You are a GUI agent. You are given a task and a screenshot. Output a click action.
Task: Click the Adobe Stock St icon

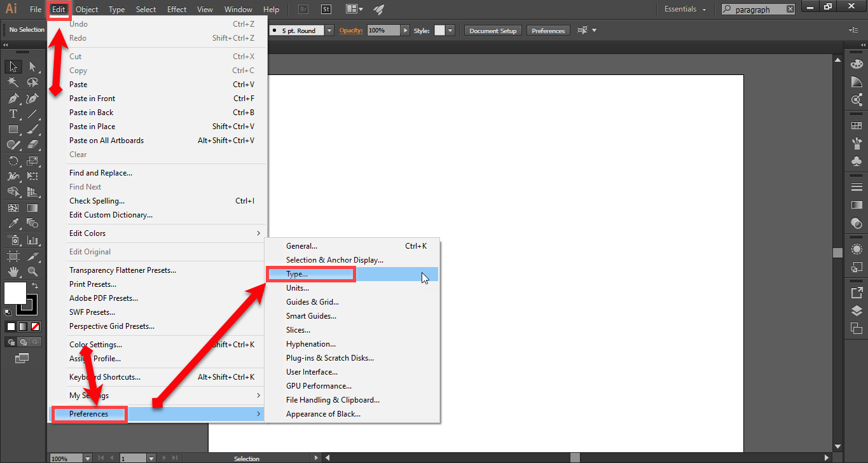coord(326,10)
